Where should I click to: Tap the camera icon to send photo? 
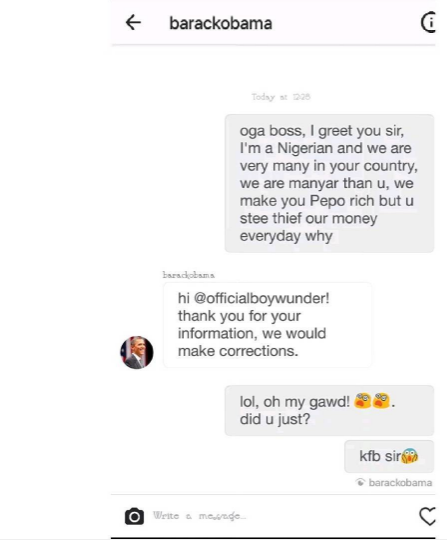click(x=134, y=516)
